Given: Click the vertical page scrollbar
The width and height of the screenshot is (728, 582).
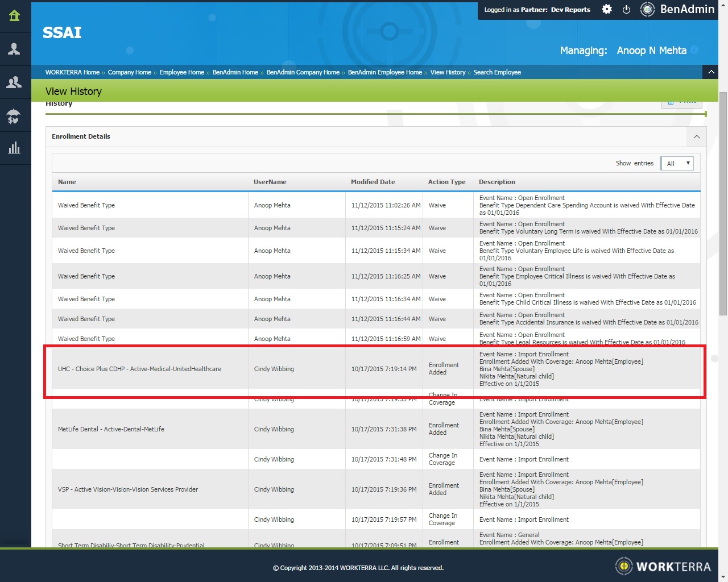Looking at the screenshot, I should click(723, 205).
